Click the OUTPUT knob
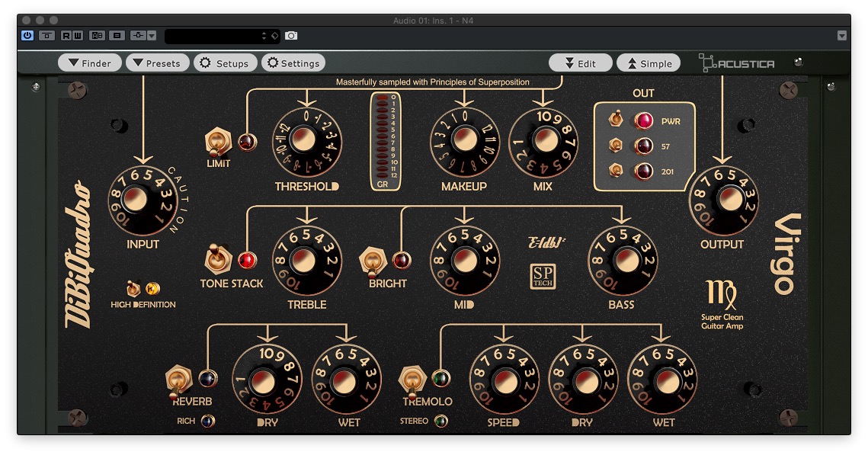 pos(723,200)
